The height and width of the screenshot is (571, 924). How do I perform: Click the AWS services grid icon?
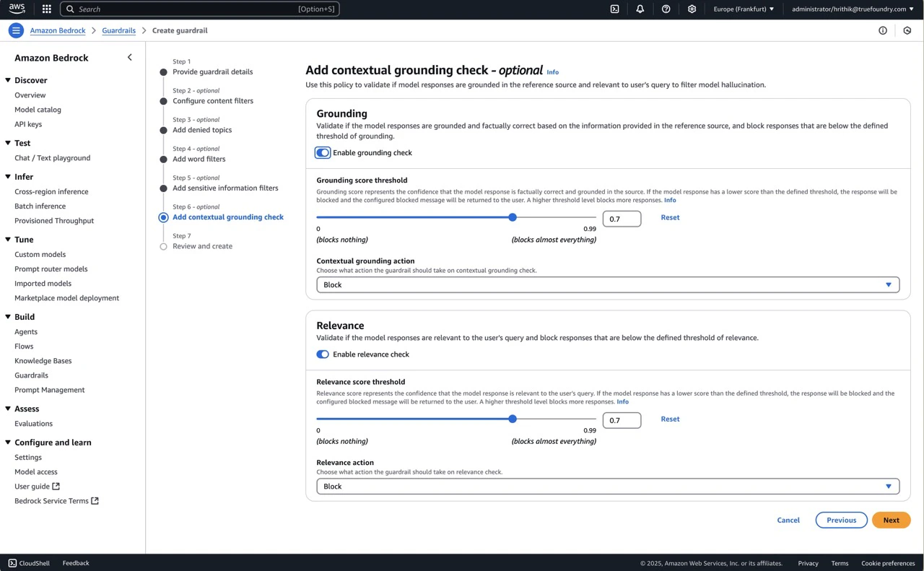(x=45, y=9)
